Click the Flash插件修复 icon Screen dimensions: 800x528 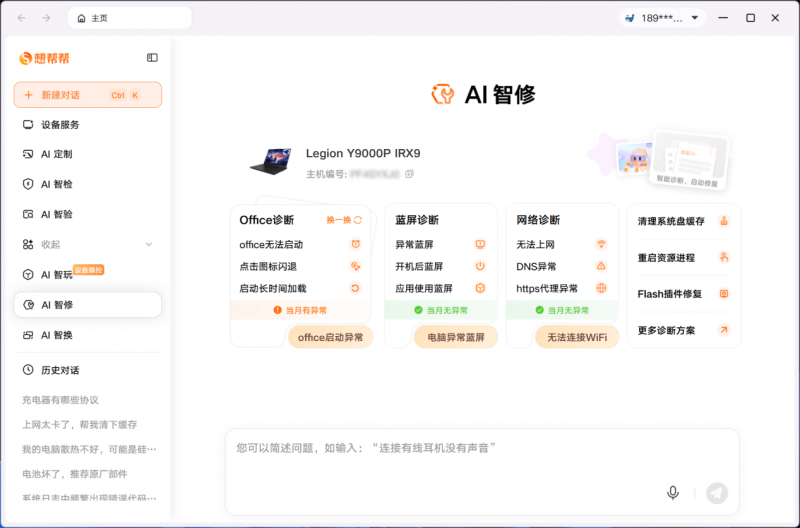coord(724,293)
